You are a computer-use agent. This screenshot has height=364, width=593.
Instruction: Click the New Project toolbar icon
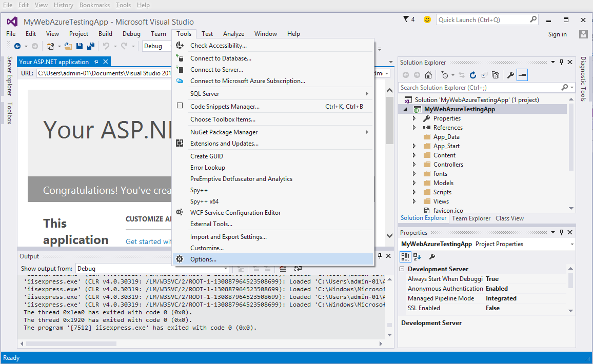50,46
